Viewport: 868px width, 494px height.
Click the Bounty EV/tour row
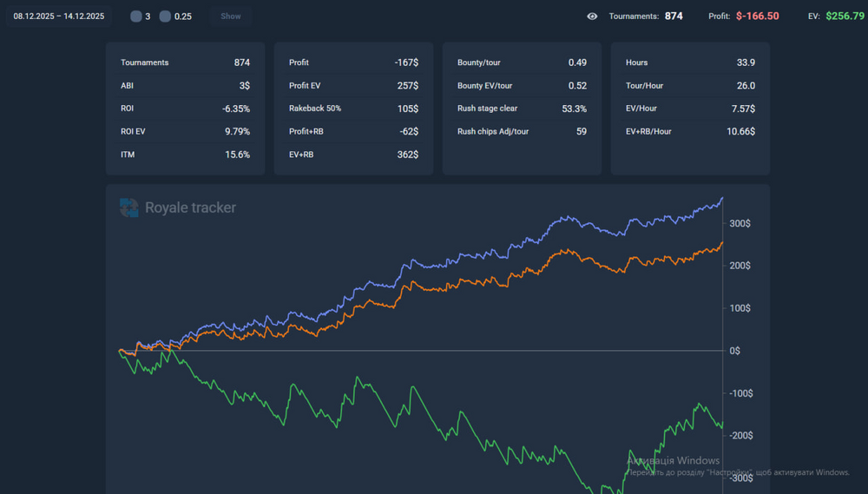pyautogui.click(x=522, y=85)
